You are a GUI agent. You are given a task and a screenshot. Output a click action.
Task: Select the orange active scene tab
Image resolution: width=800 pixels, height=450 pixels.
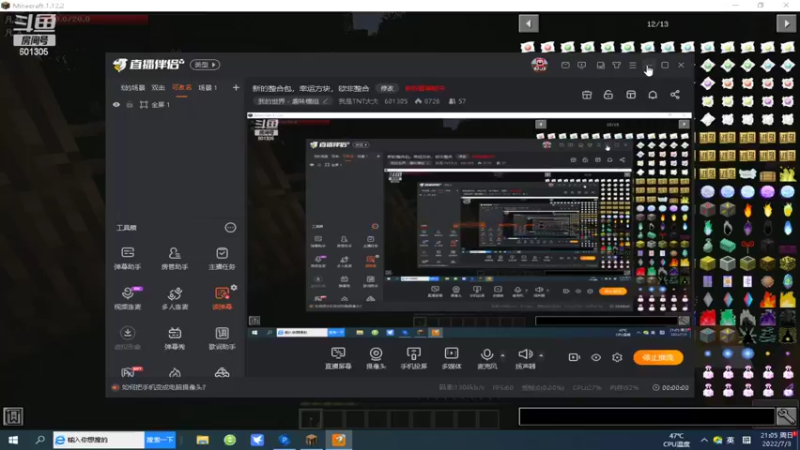tap(182, 88)
